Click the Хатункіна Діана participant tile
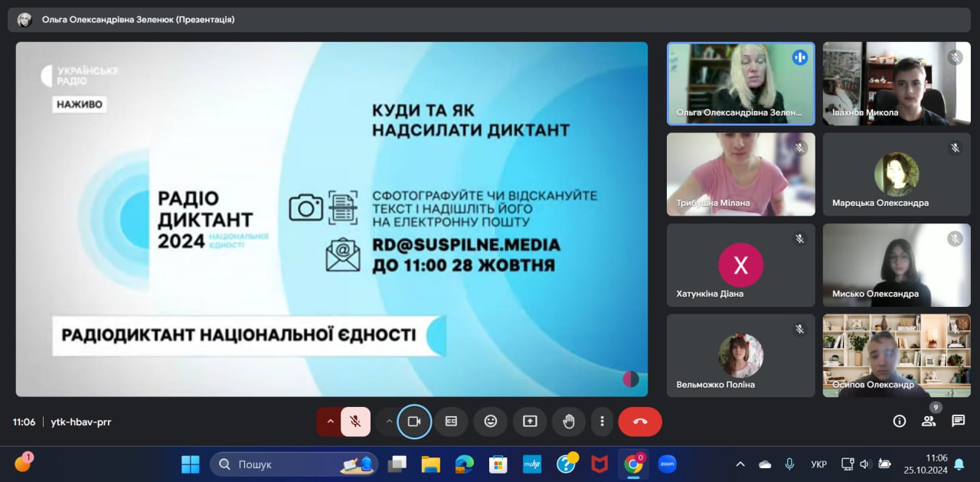980x482 pixels. click(740, 265)
